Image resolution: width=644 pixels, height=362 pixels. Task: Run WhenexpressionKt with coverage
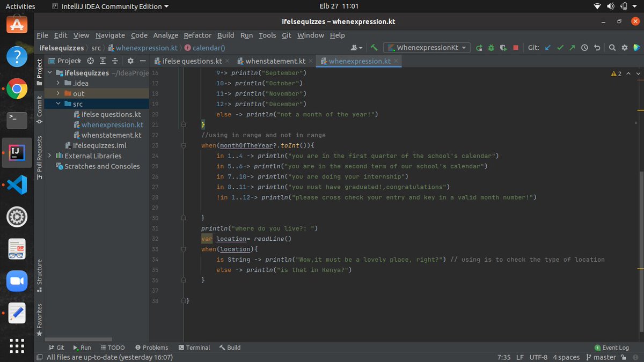pos(503,47)
